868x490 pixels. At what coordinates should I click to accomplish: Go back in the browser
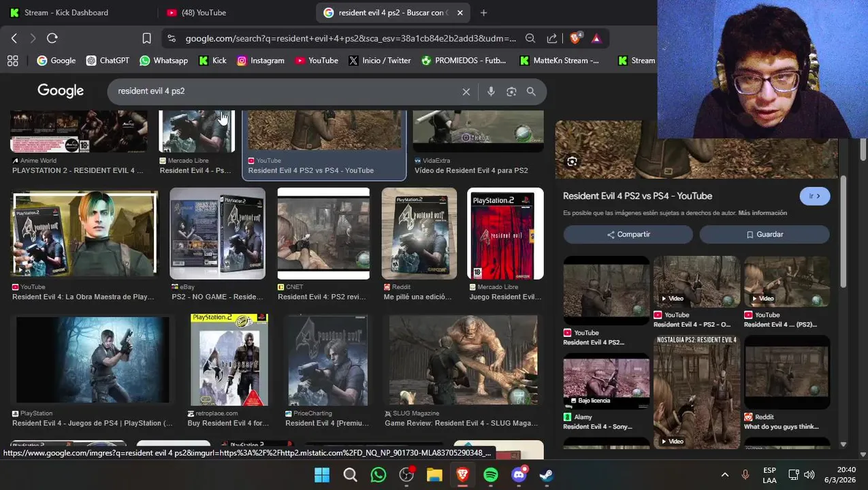14,38
